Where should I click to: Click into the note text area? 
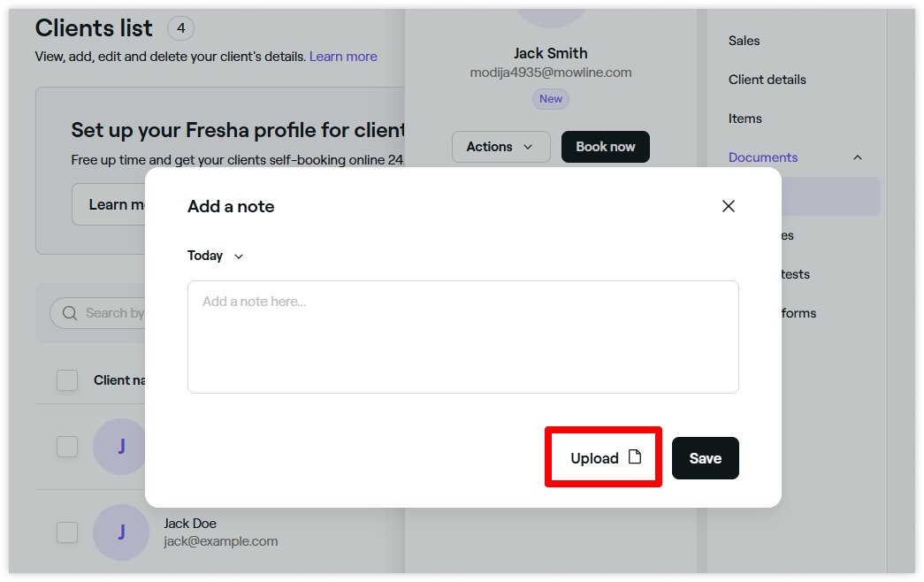pyautogui.click(x=463, y=337)
